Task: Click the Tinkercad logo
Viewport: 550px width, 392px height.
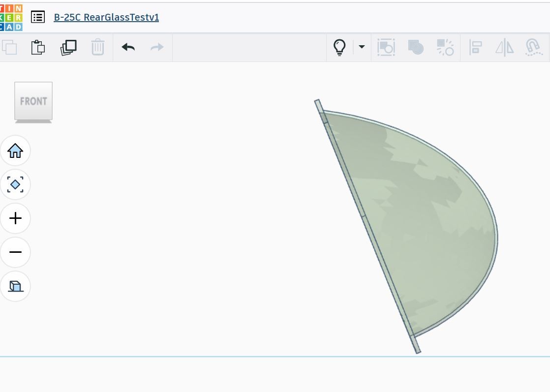Action: 11,18
